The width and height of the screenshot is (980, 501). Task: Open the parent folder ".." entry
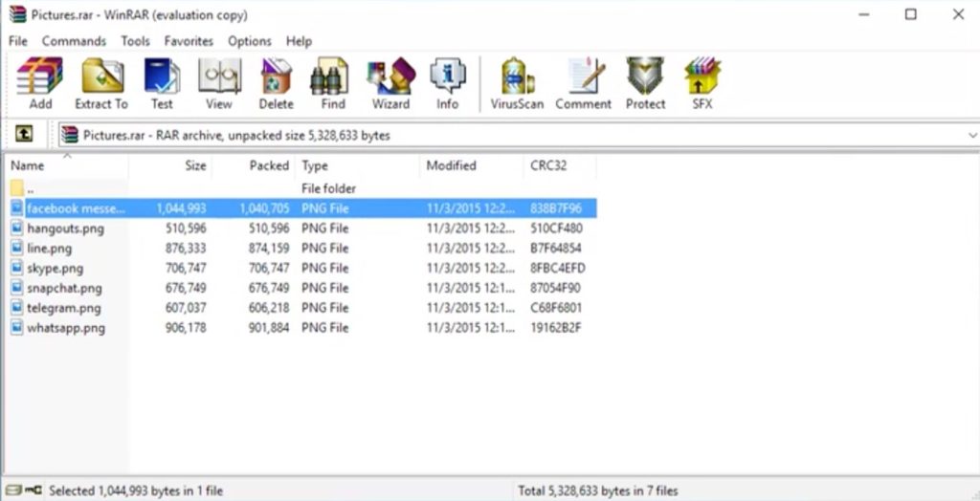point(31,188)
